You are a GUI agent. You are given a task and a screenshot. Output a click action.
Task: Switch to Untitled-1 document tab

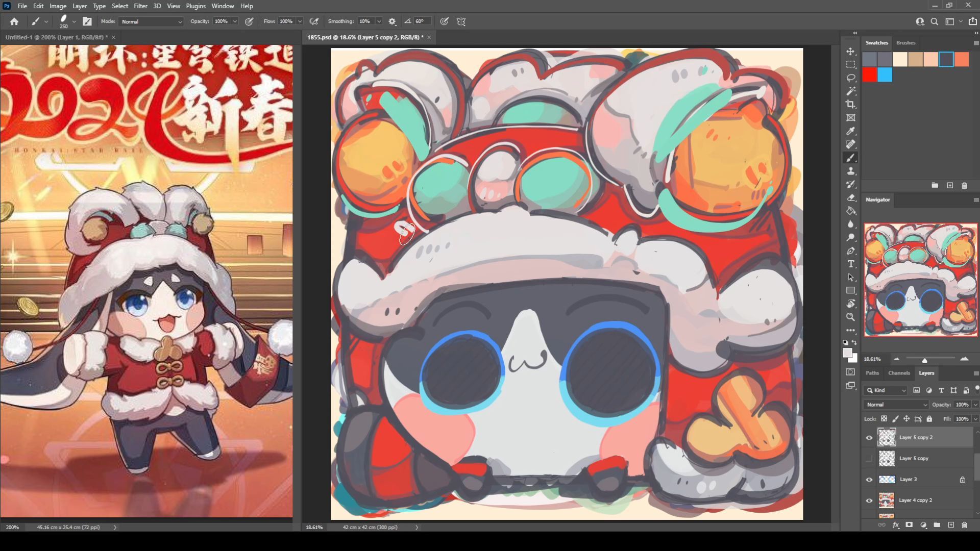57,37
